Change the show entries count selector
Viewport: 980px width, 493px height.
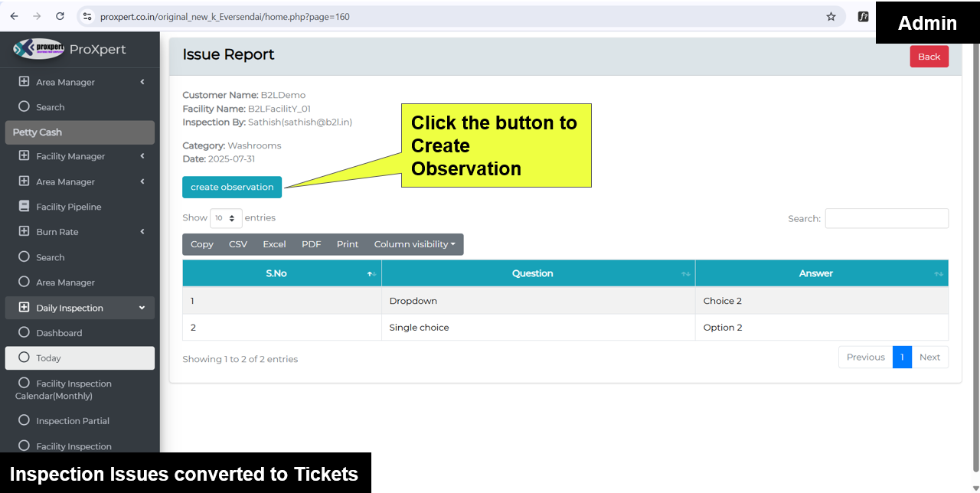226,218
